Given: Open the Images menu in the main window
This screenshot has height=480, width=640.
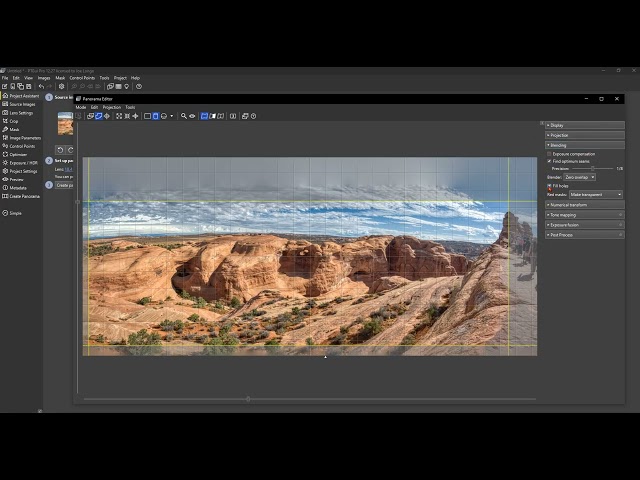Looking at the screenshot, I should pyautogui.click(x=44, y=78).
